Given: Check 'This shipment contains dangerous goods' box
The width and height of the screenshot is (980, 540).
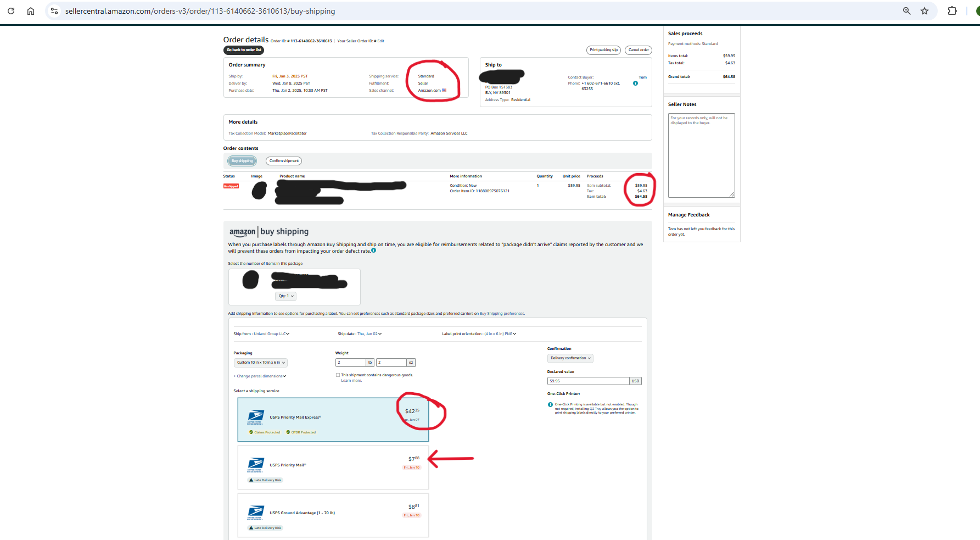Looking at the screenshot, I should (338, 375).
